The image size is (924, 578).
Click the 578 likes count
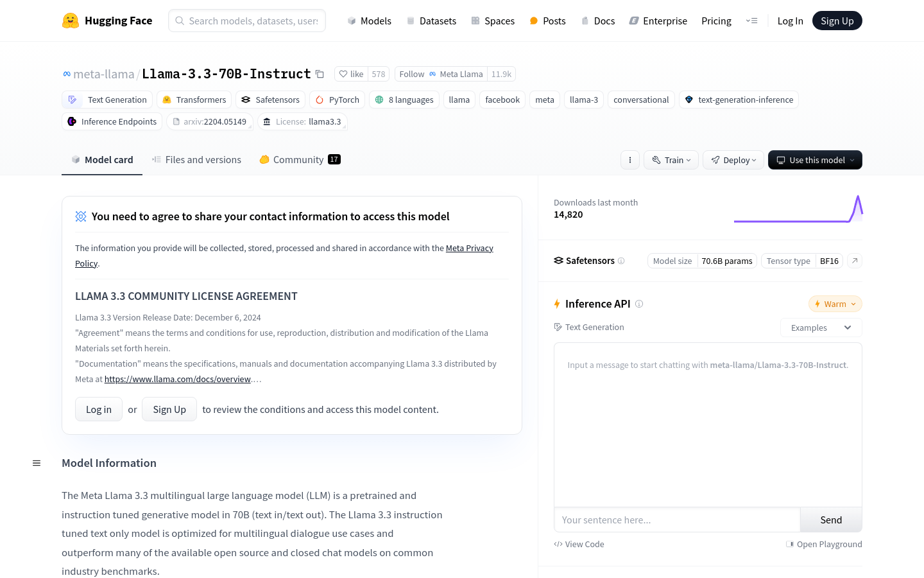[379, 74]
